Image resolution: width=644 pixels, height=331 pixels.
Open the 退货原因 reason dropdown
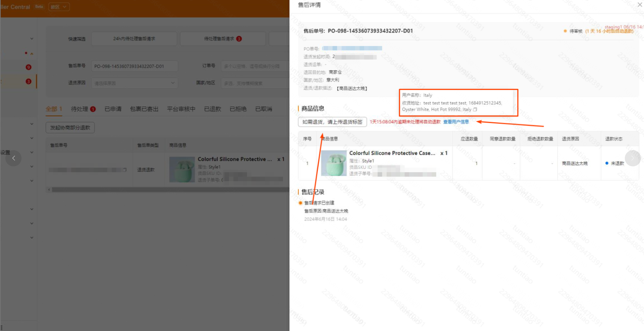coord(134,82)
